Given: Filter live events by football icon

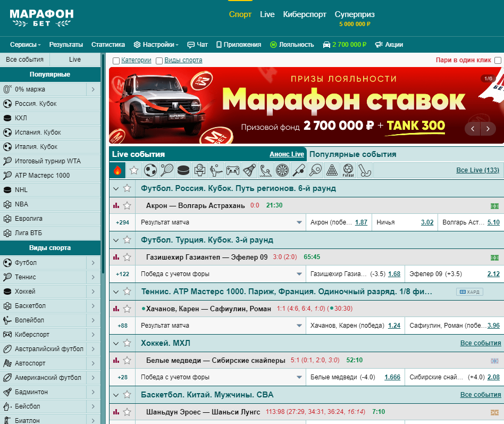Looking at the screenshot, I should pos(150,170).
